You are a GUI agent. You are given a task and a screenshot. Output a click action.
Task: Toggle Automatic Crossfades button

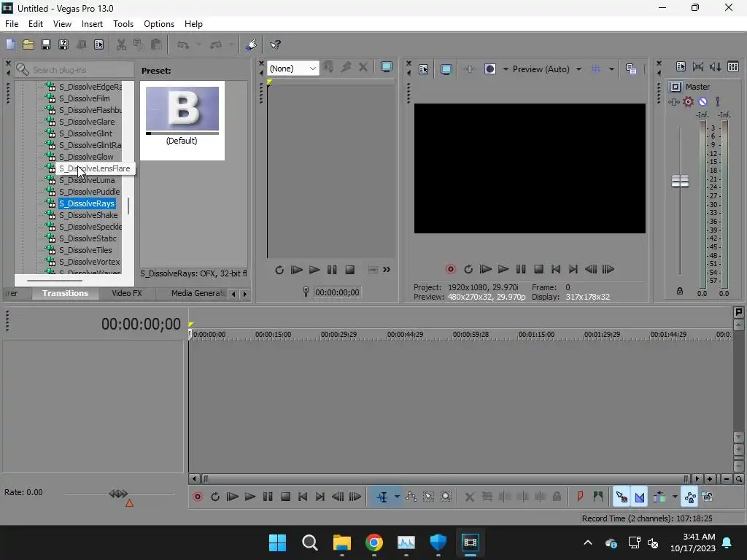pyautogui.click(x=639, y=497)
